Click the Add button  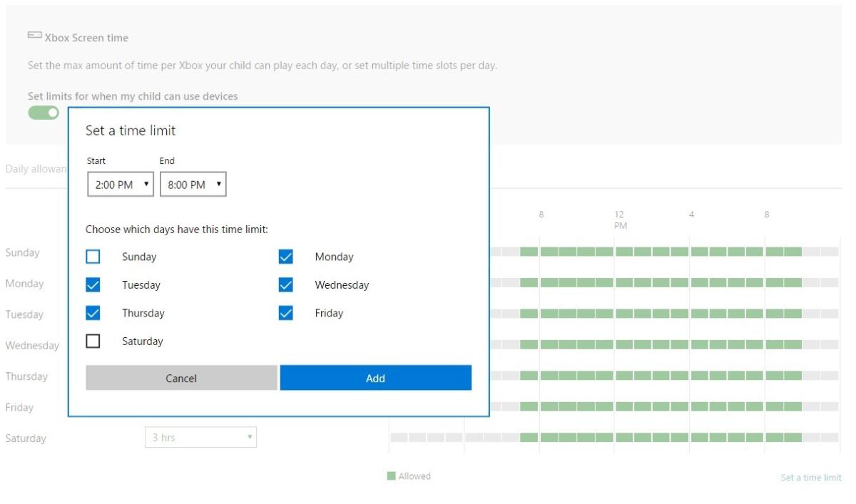coord(375,378)
